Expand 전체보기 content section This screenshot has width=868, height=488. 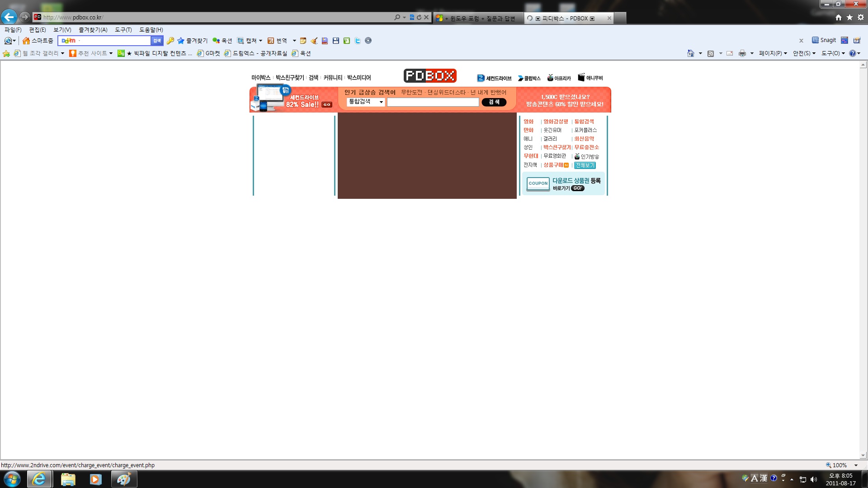[584, 165]
